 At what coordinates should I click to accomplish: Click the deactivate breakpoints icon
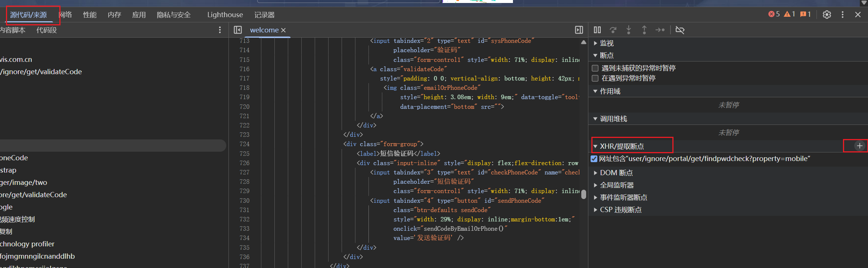[x=680, y=30]
